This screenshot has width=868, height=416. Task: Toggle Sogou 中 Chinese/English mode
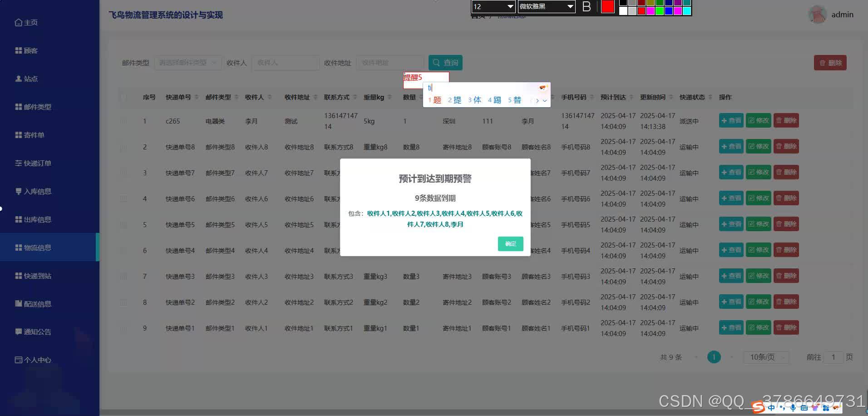click(771, 408)
